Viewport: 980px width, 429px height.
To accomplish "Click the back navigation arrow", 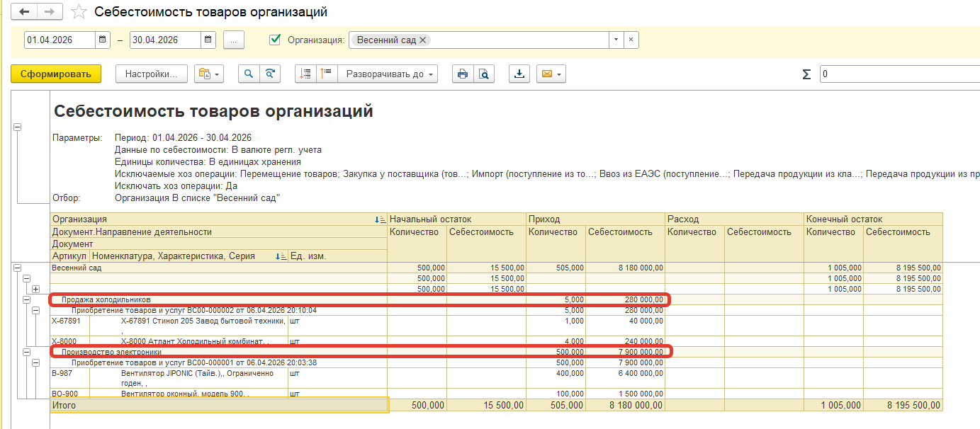I will click(23, 12).
